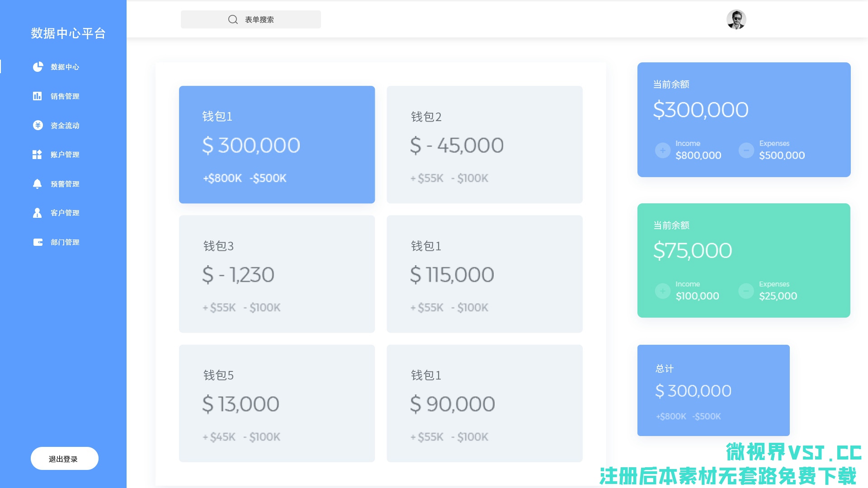The height and width of the screenshot is (488, 868).
Task: Click the 预警管理 bell icon
Action: click(x=38, y=184)
